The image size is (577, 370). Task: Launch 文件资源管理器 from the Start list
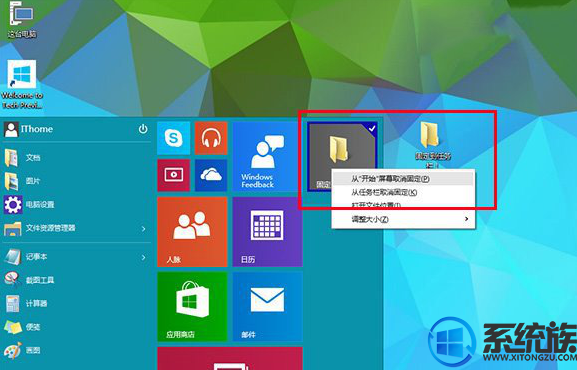(x=76, y=228)
